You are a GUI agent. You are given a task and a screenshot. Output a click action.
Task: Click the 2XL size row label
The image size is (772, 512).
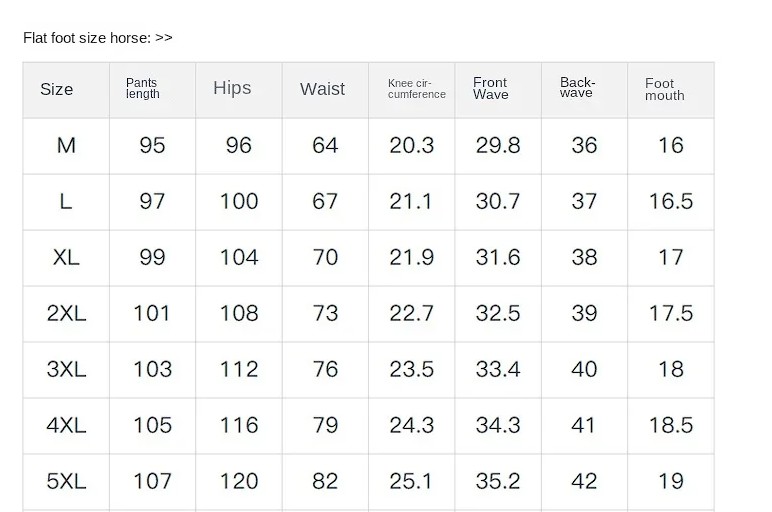click(66, 314)
